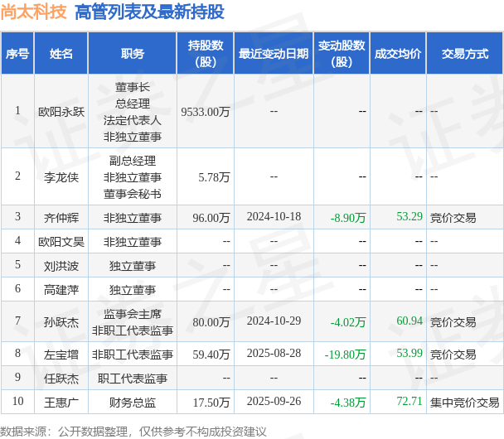504x439 pixels.
Task: Select the 尚太科技 title text
Action: point(33,12)
